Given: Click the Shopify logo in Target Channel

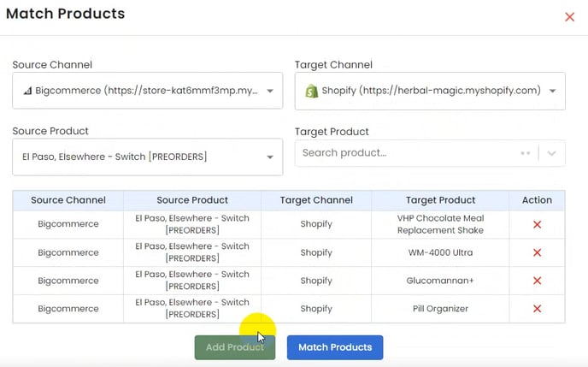Looking at the screenshot, I should coord(311,91).
